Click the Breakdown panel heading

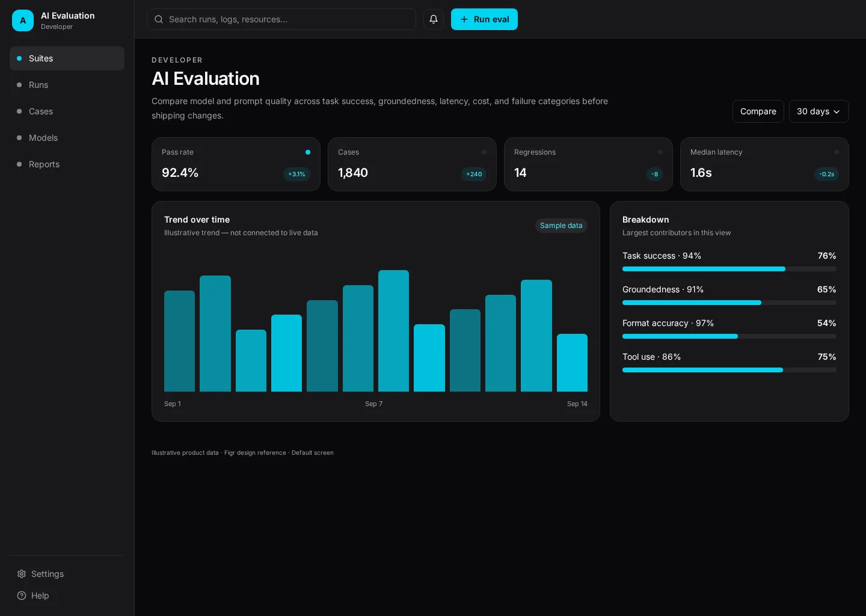pos(646,220)
